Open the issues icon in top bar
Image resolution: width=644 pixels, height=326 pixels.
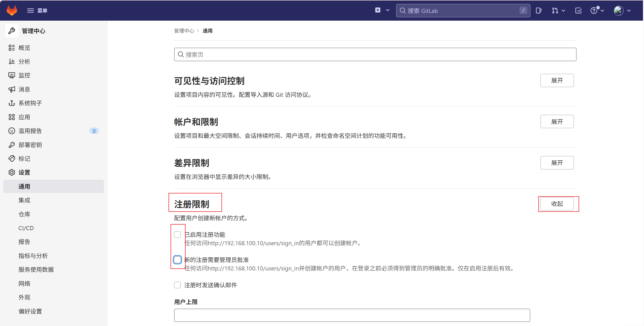point(538,10)
